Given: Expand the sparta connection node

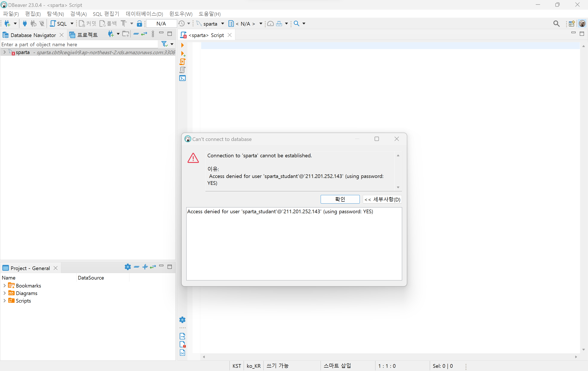Looking at the screenshot, I should coord(4,52).
